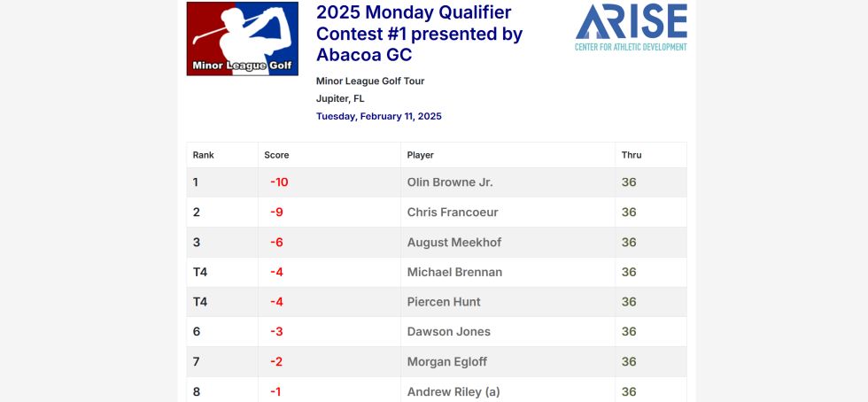The height and width of the screenshot is (402, 868).
Task: Click the Minor League Golf logo
Action: [x=243, y=39]
